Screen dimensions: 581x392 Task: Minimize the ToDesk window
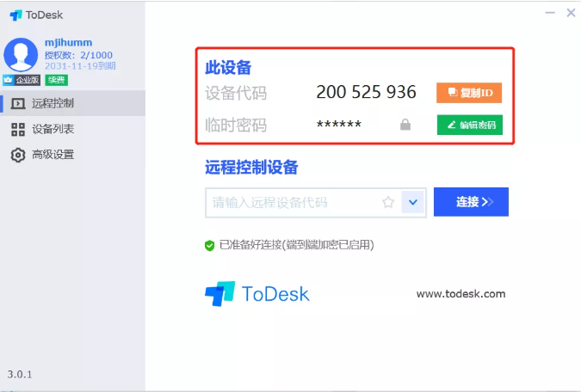(x=550, y=13)
